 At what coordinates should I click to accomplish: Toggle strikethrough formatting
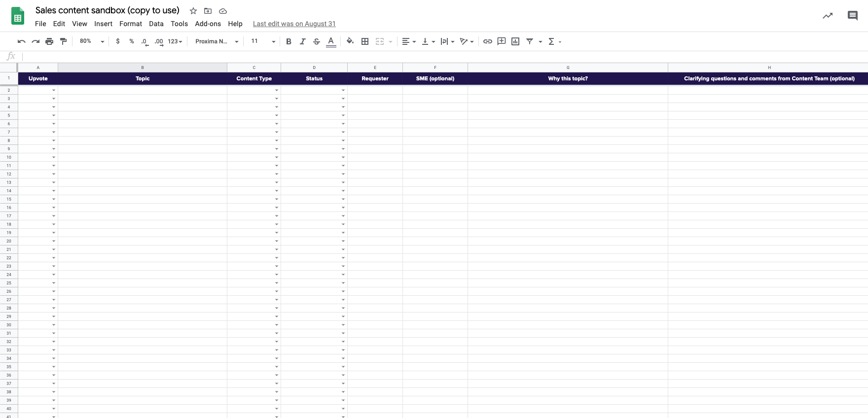pyautogui.click(x=317, y=41)
